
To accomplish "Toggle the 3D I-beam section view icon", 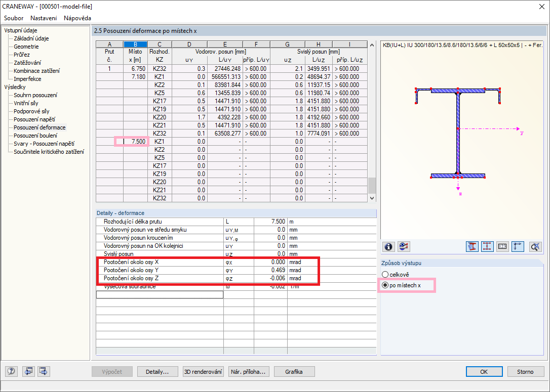I will (472, 247).
